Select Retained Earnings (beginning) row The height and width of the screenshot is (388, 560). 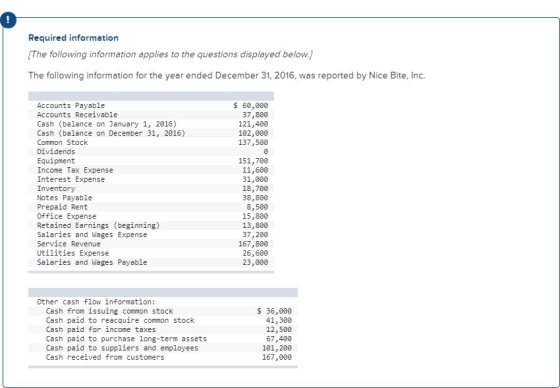pos(151,225)
